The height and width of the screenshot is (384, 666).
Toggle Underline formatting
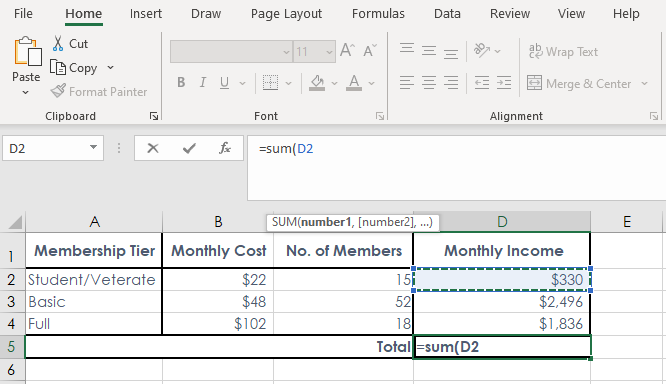click(x=224, y=82)
